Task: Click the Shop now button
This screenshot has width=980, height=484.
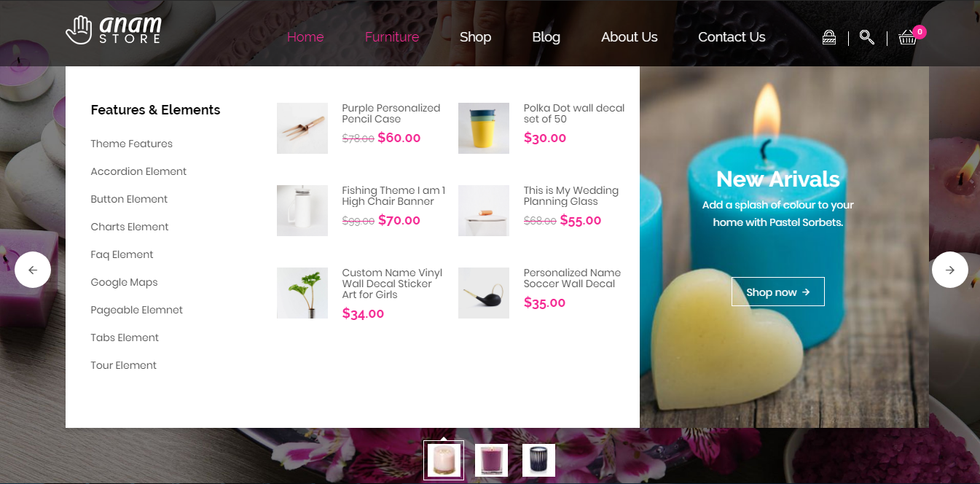Action: pyautogui.click(x=778, y=292)
